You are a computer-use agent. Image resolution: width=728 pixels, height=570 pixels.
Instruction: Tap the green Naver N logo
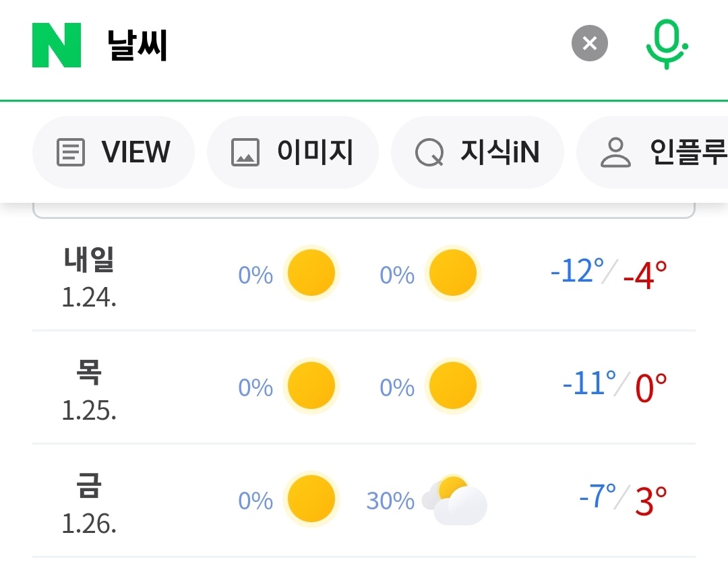point(57,45)
